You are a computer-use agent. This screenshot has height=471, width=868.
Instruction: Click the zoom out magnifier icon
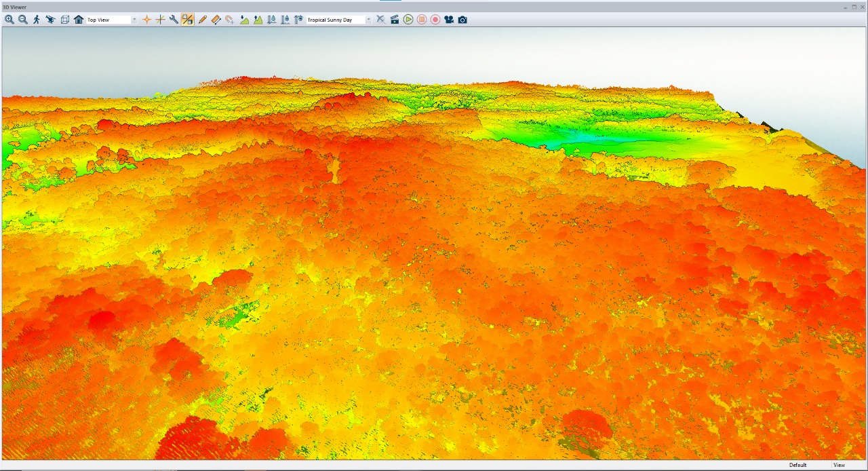(x=23, y=20)
